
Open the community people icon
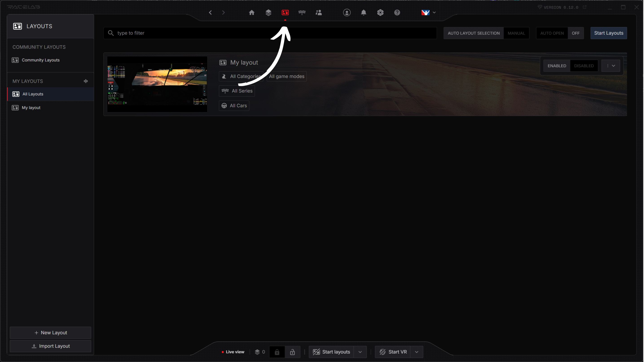pyautogui.click(x=319, y=13)
